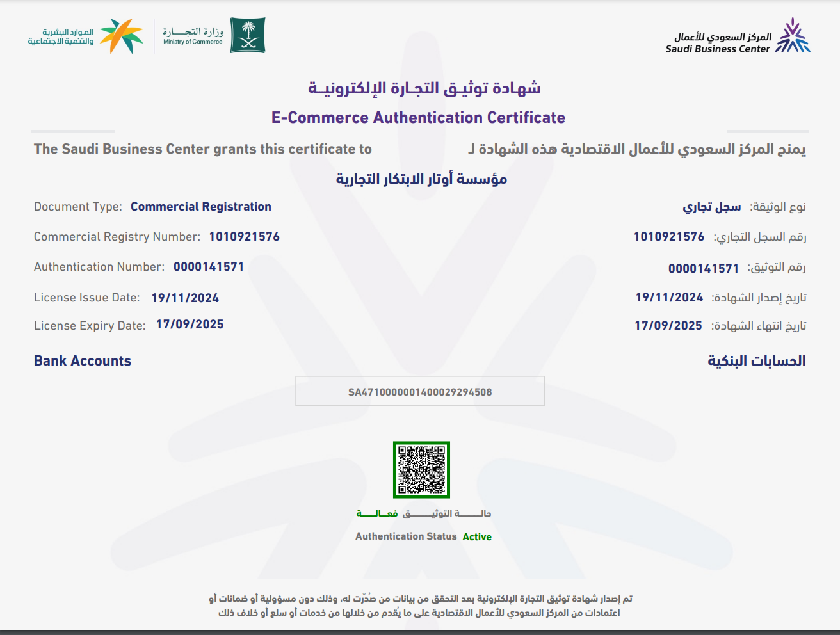Click the green palm and swords emblem
This screenshot has width=840, height=635.
point(247,35)
